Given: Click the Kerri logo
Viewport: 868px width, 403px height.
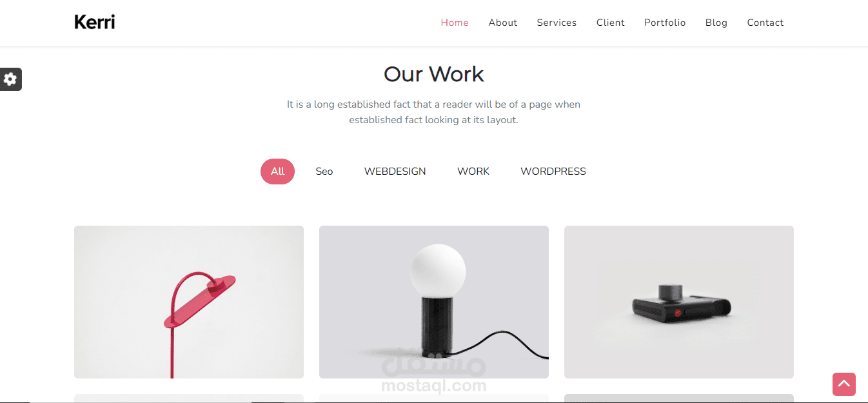Looking at the screenshot, I should click(x=95, y=23).
